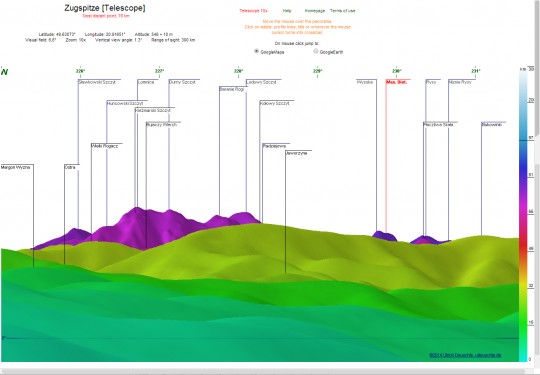
Task: Click the magenta Tatra ridge on the panorama
Action: click(x=148, y=227)
